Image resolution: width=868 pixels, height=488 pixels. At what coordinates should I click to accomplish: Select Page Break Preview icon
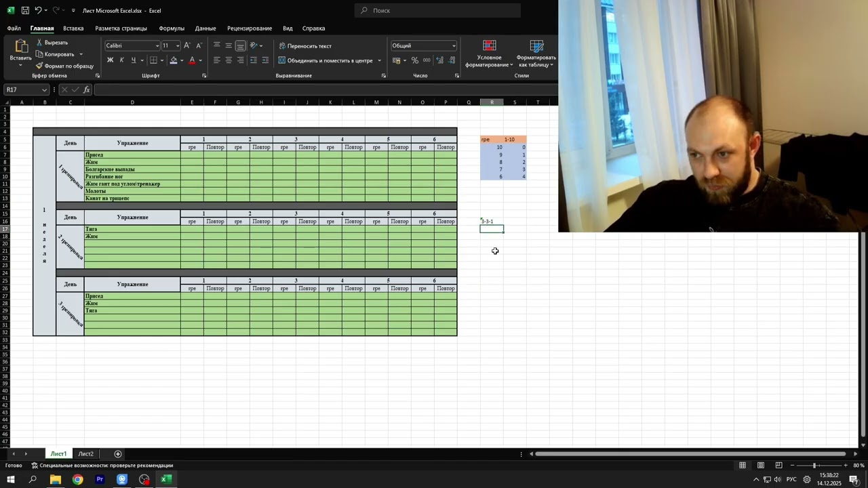(778, 465)
